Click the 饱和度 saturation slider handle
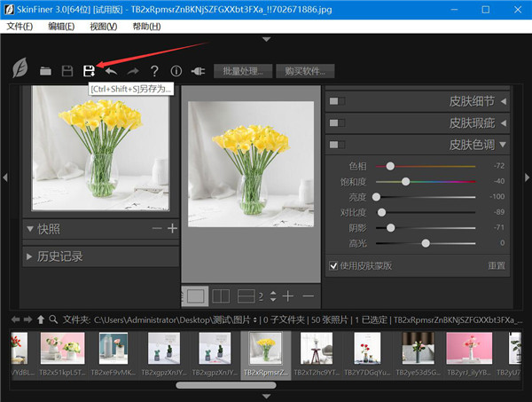Viewport: 532px width, 402px height. [406, 181]
